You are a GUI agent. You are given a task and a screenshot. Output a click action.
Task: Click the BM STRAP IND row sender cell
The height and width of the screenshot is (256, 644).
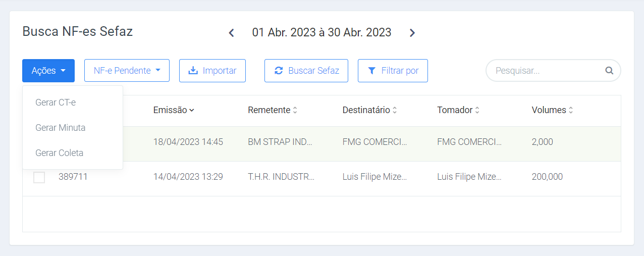(x=280, y=142)
